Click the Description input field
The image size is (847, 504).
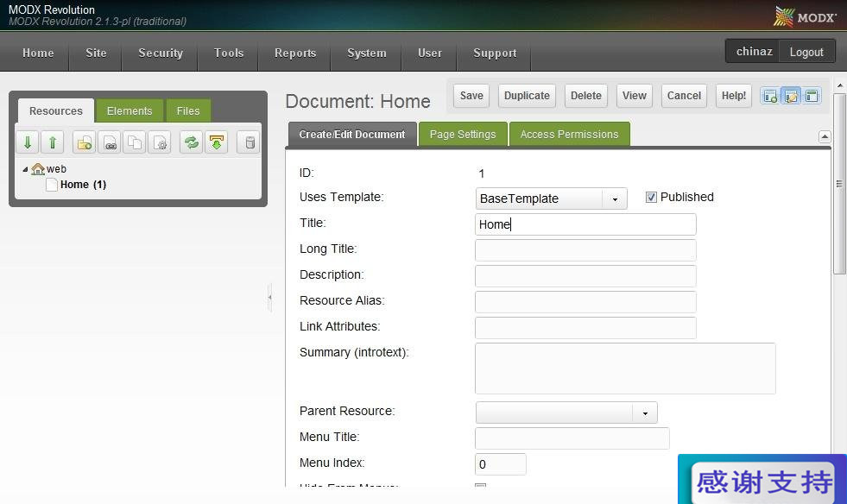coord(585,276)
